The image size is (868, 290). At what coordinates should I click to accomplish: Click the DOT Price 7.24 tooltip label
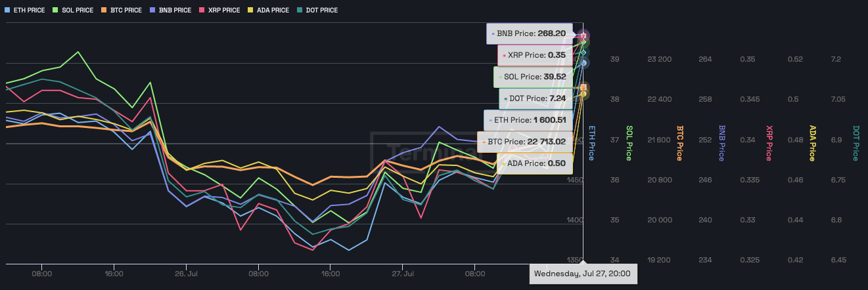coord(537,98)
